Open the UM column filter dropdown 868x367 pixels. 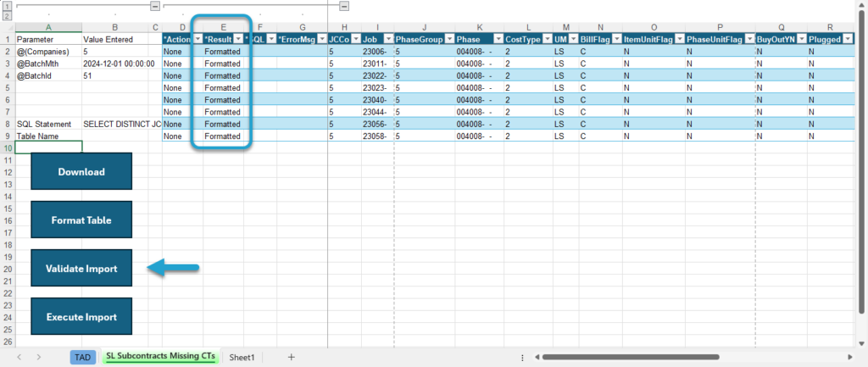point(573,39)
